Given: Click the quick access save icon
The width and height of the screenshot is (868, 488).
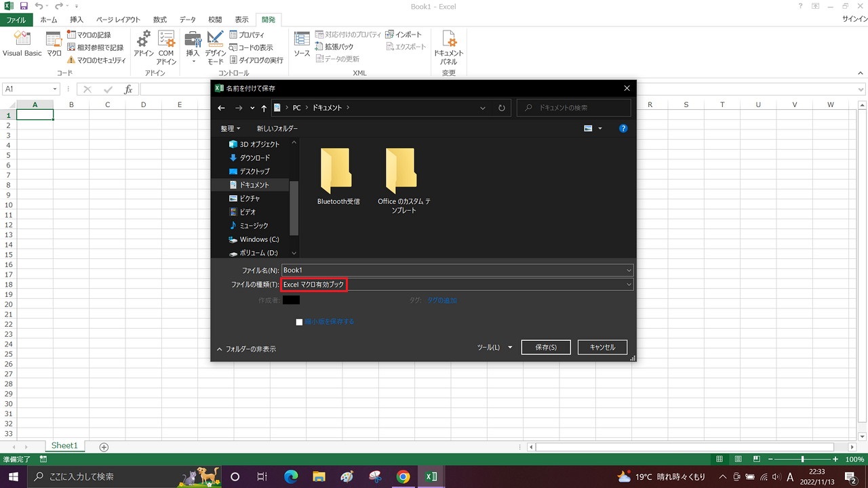Looking at the screenshot, I should (x=24, y=6).
